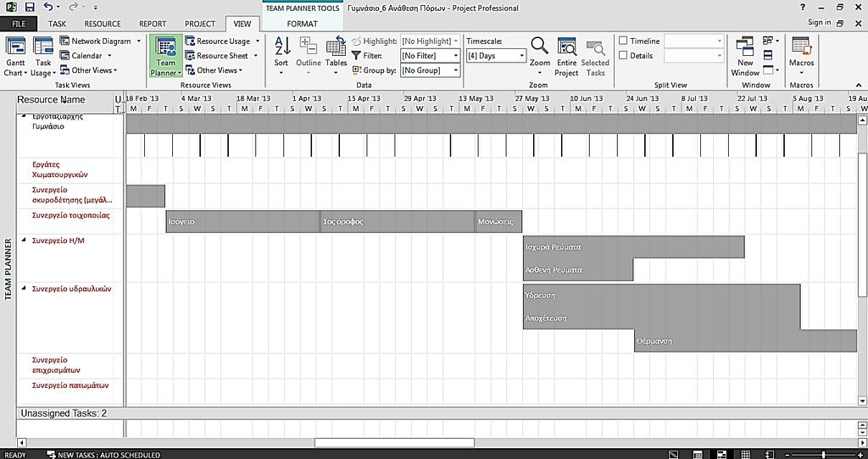The image size is (868, 459).
Task: Switch to the RESOURCE ribbon tab
Action: tap(103, 24)
